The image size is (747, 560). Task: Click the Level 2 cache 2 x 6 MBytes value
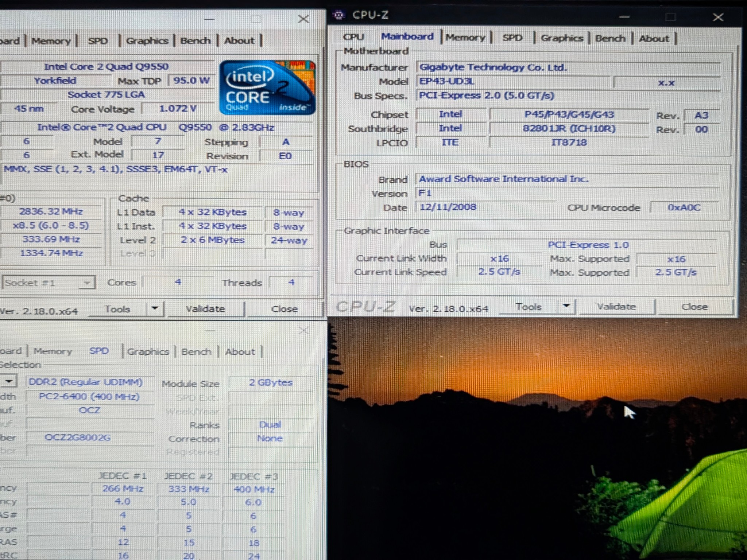tap(212, 240)
